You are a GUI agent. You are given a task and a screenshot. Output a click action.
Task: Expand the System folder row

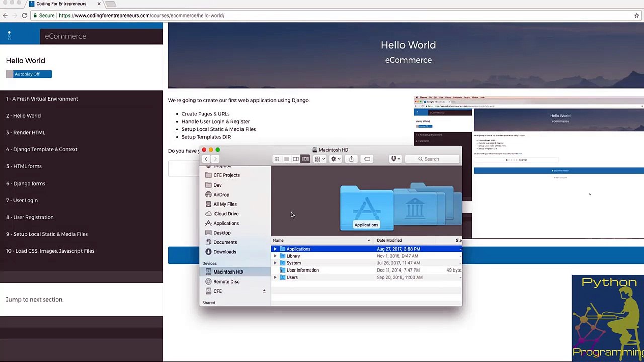pyautogui.click(x=275, y=263)
